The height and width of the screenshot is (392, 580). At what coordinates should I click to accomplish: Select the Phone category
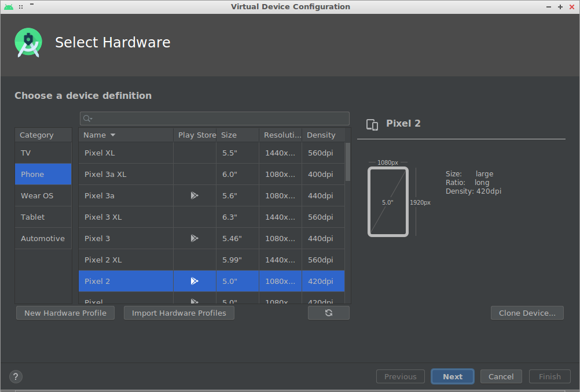pyautogui.click(x=43, y=174)
